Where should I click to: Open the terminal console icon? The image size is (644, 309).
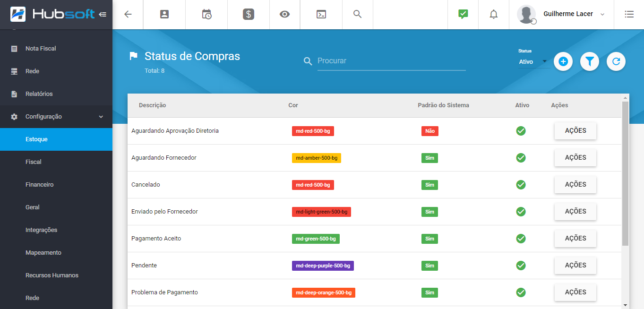(x=321, y=14)
